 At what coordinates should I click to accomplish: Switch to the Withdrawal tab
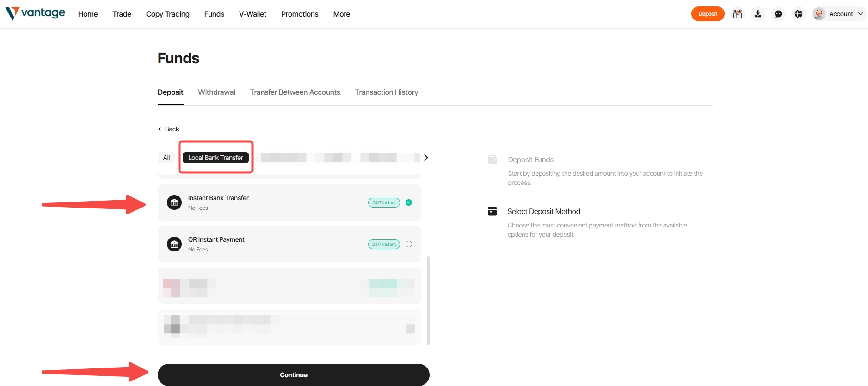point(217,92)
